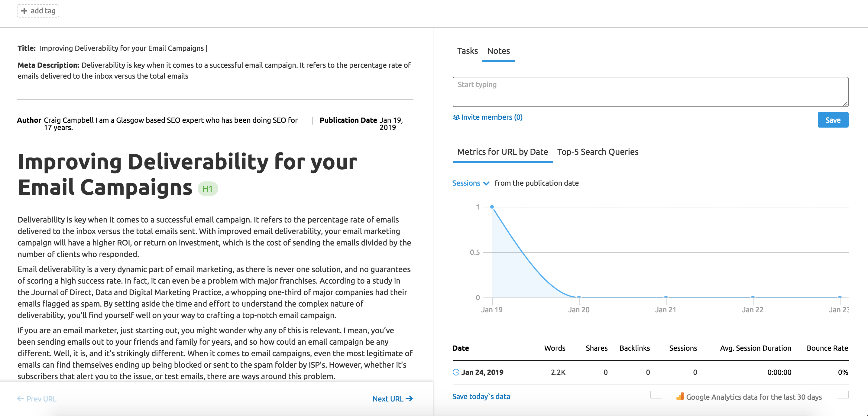Click the Invite members people icon
This screenshot has height=416, width=868.
coord(456,117)
